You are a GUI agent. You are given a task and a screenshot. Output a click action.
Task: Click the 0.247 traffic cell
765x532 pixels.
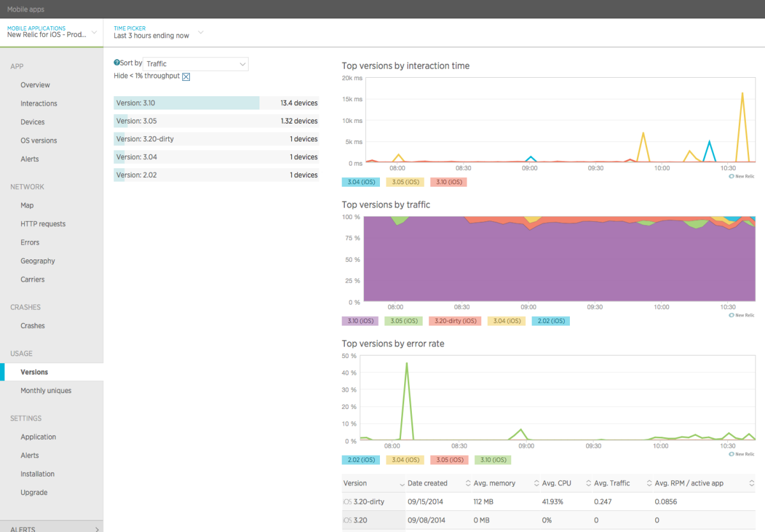(x=603, y=501)
